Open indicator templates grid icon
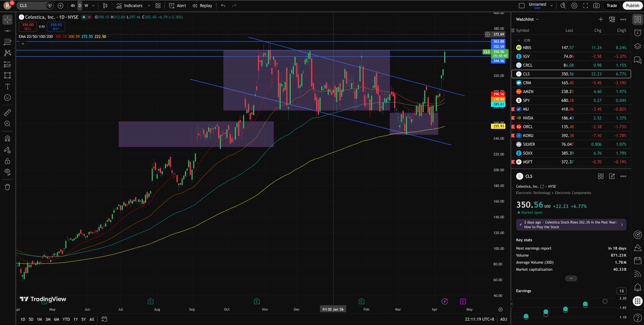This screenshot has height=325, width=644. point(158,6)
